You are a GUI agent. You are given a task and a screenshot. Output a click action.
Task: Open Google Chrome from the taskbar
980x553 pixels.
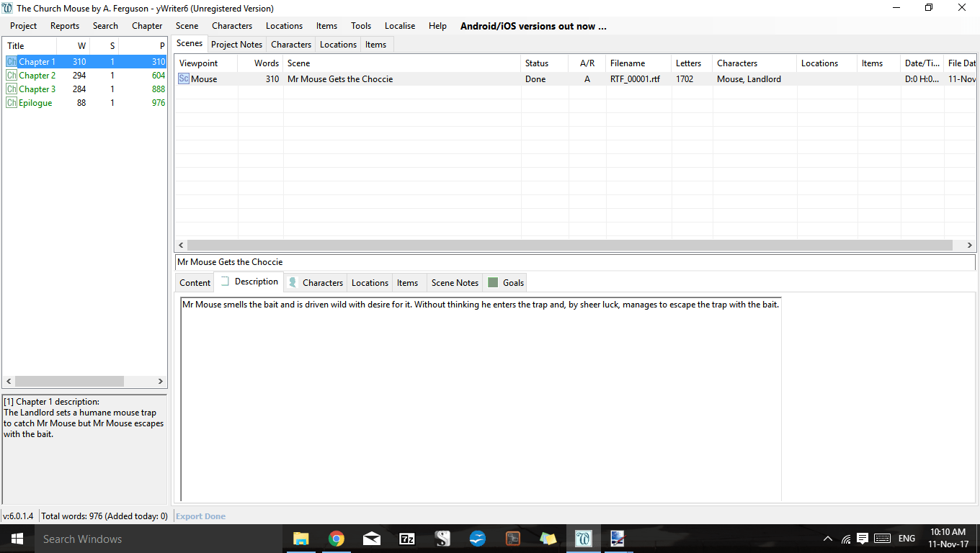click(x=336, y=539)
